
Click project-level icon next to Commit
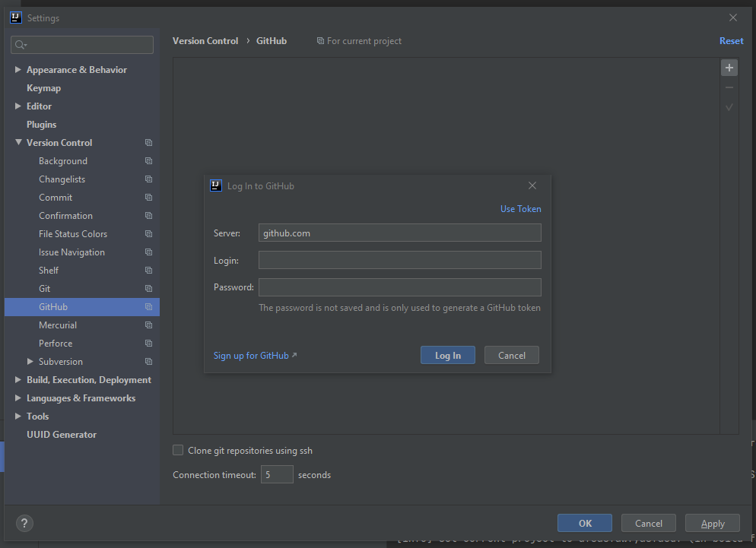(x=148, y=198)
